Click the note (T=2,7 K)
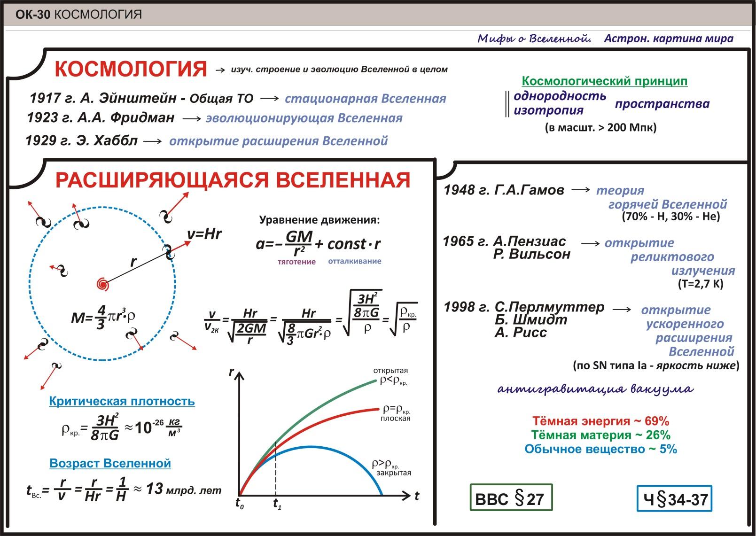756x536 pixels. tap(701, 284)
